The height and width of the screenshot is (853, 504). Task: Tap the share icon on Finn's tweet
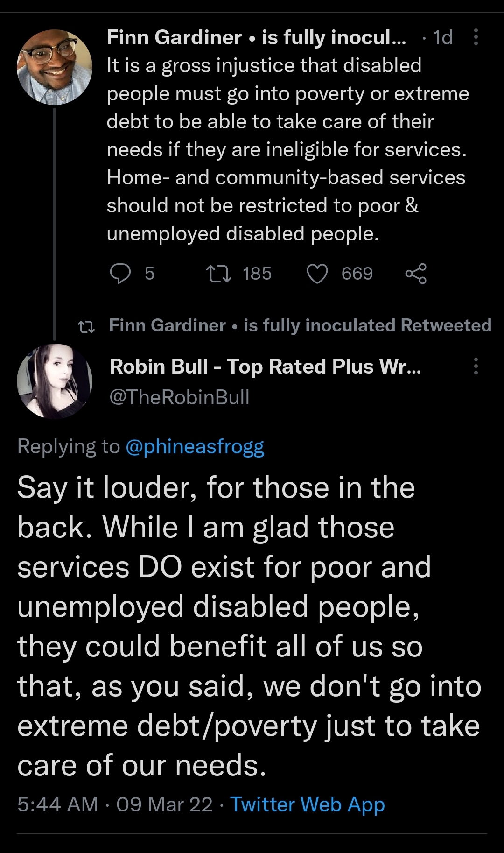(416, 274)
